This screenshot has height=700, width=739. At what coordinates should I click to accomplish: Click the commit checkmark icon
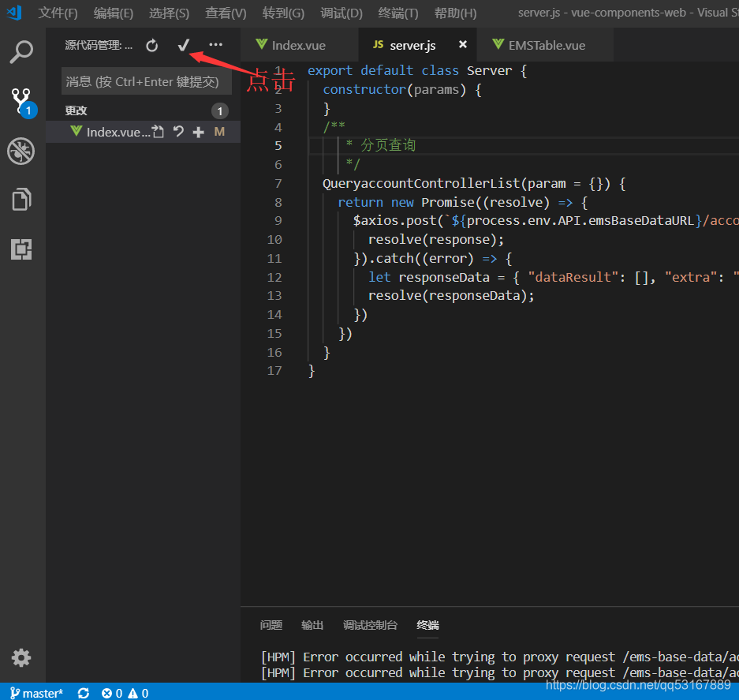[183, 45]
